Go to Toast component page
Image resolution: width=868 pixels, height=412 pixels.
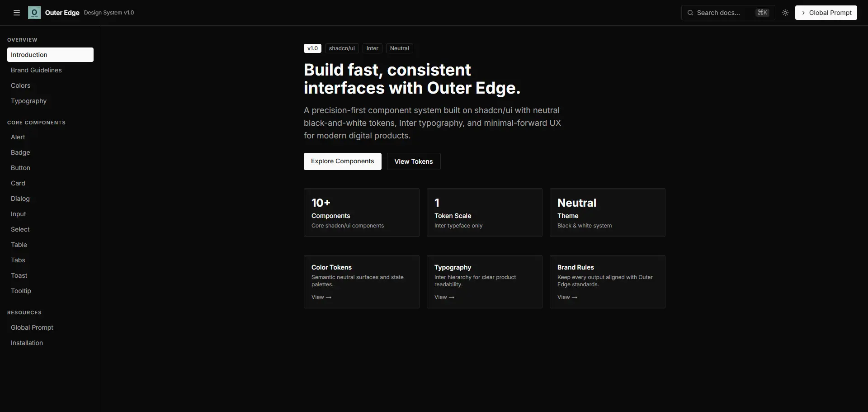[50, 275]
